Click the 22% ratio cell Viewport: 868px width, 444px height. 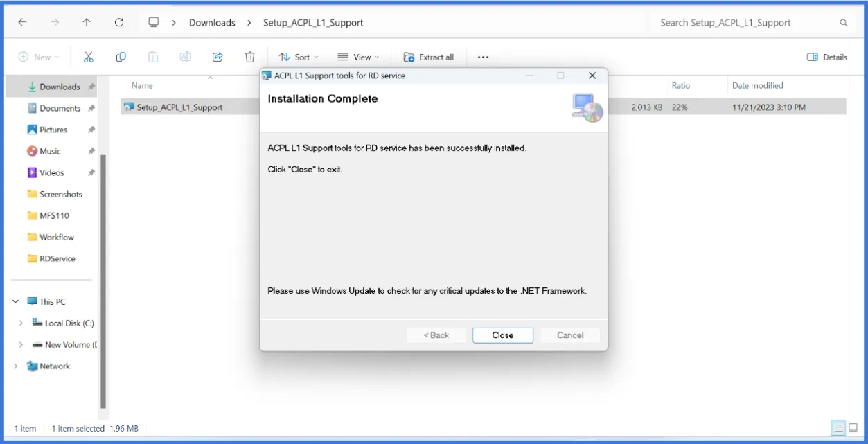[680, 107]
